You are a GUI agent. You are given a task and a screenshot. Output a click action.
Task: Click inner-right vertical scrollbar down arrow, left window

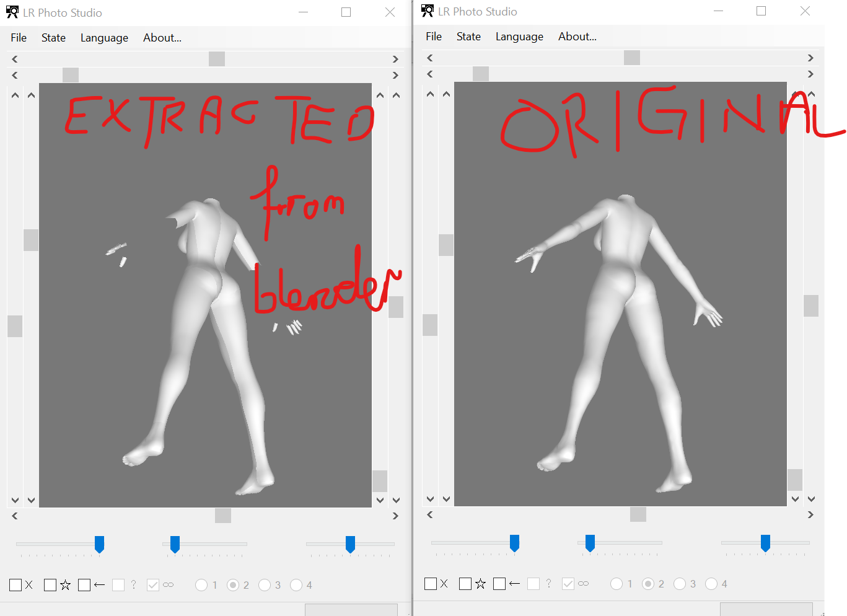380,499
